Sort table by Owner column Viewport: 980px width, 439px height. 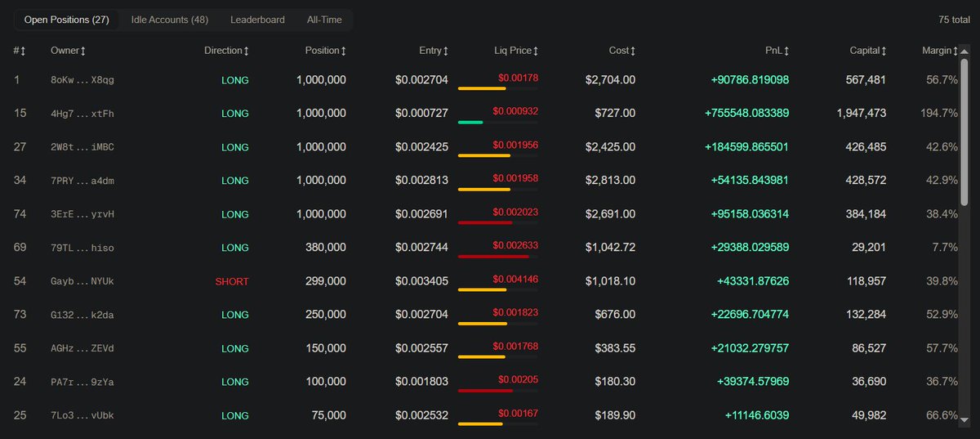pos(69,51)
